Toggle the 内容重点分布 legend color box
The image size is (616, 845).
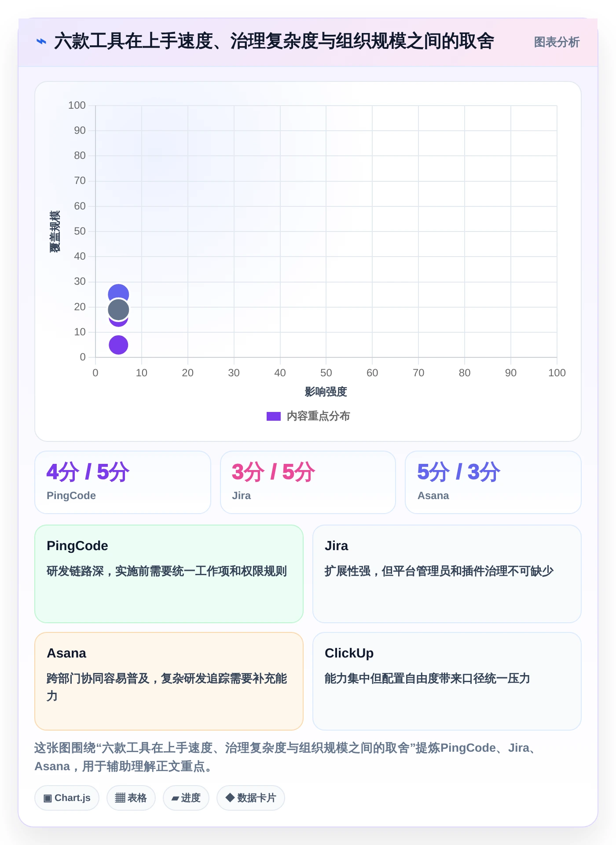pyautogui.click(x=274, y=416)
